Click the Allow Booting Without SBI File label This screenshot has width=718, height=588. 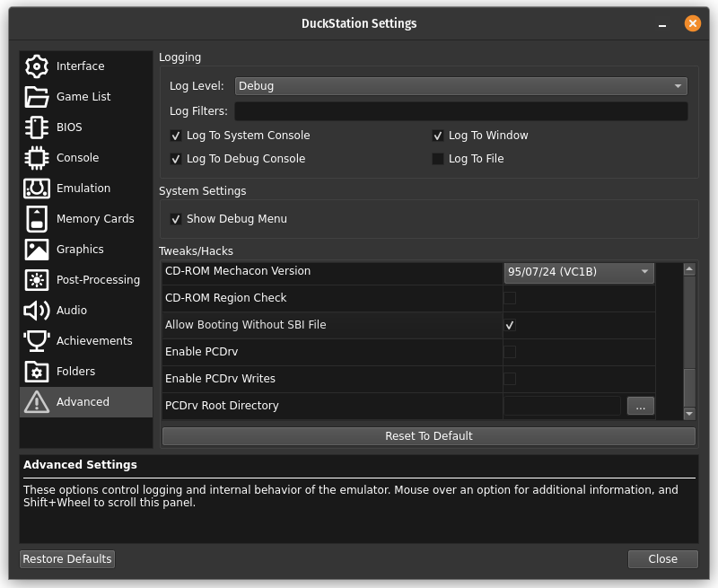click(x=245, y=325)
